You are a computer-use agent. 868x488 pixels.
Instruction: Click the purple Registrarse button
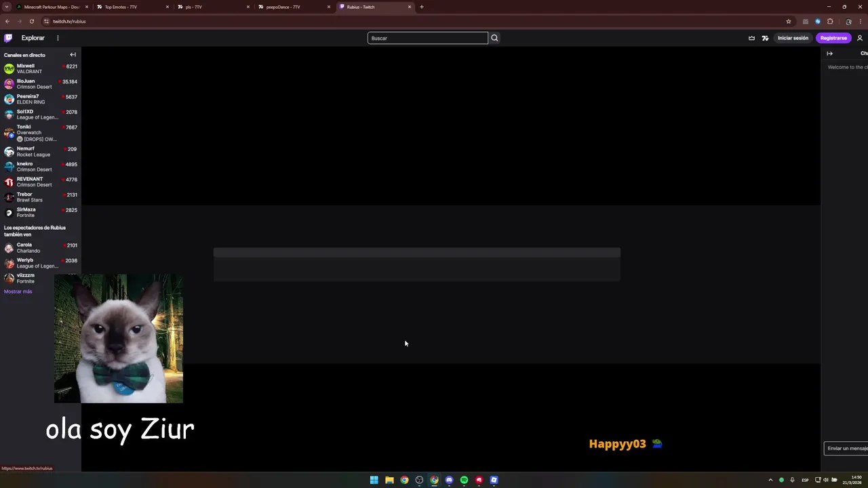coord(833,38)
